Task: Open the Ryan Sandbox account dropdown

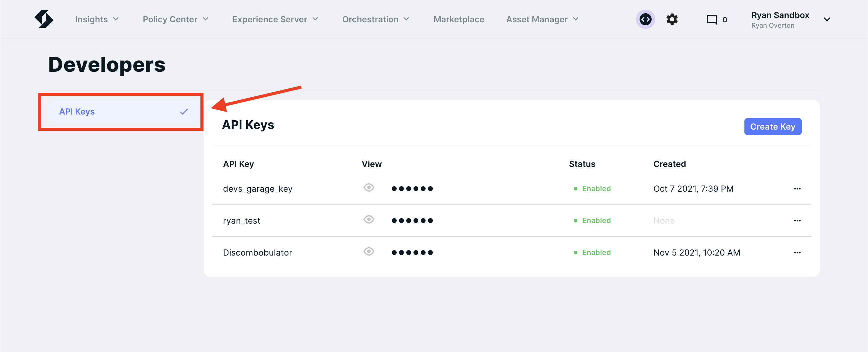Action: 826,20
